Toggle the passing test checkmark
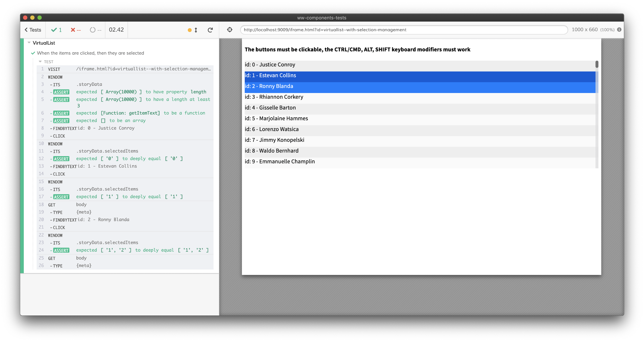The image size is (644, 342). coord(54,30)
